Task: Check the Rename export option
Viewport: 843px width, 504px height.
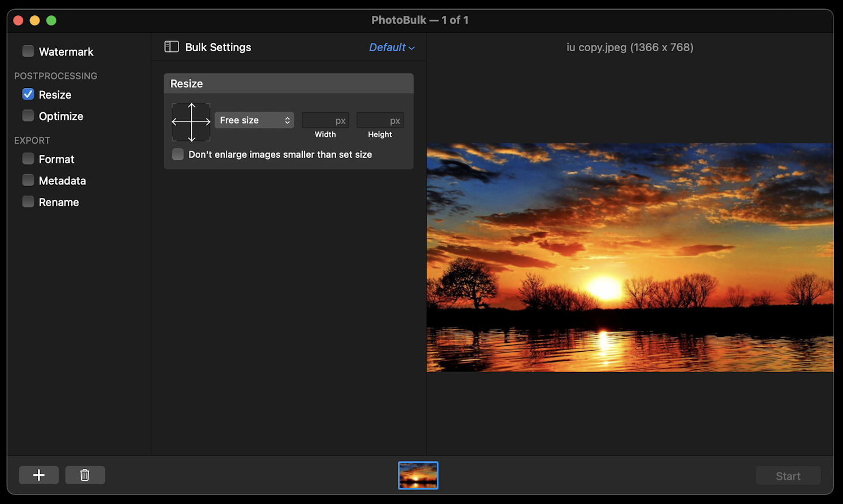Action: coord(28,202)
